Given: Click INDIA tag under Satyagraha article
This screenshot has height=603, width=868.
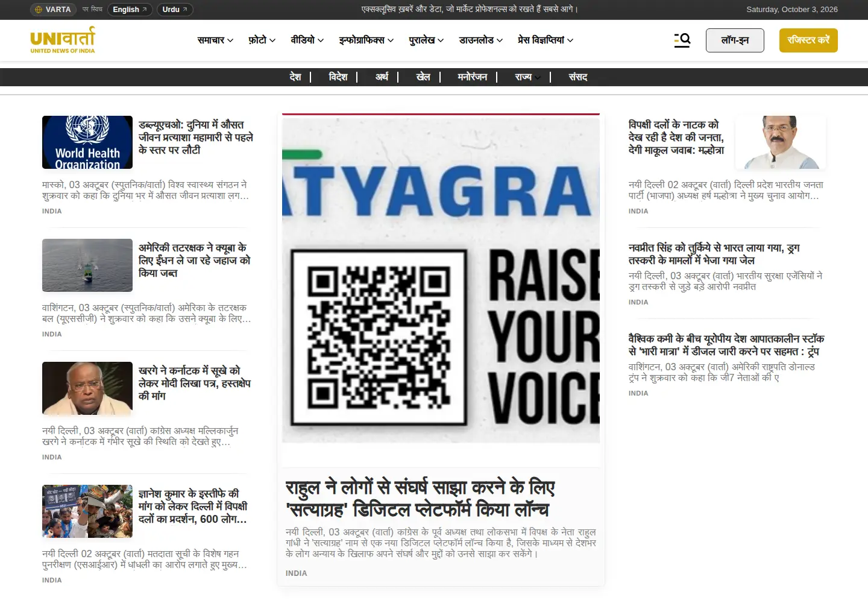Looking at the screenshot, I should point(296,573).
